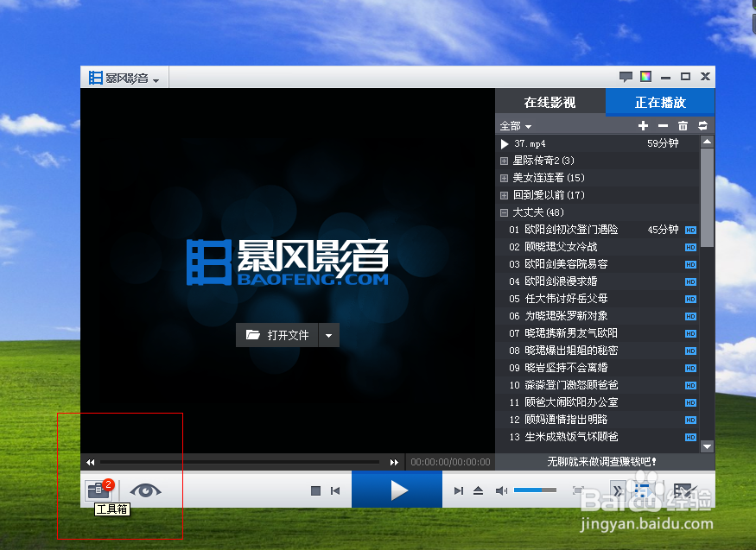Click the HD badge on episode 09
The height and width of the screenshot is (550, 756).
click(690, 369)
